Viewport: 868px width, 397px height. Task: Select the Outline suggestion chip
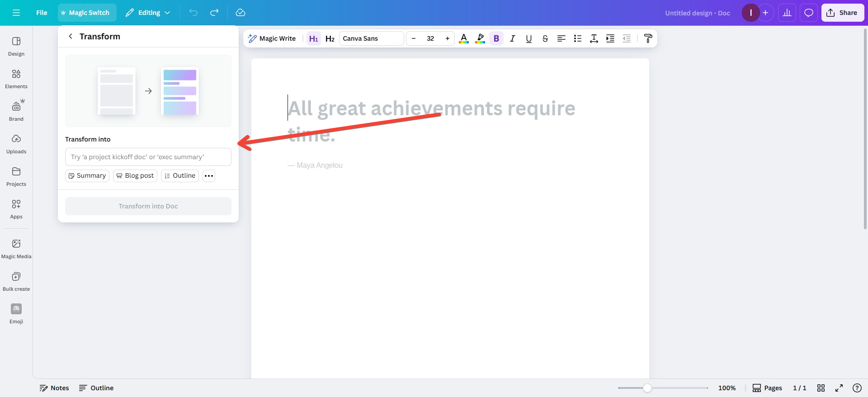(x=180, y=175)
